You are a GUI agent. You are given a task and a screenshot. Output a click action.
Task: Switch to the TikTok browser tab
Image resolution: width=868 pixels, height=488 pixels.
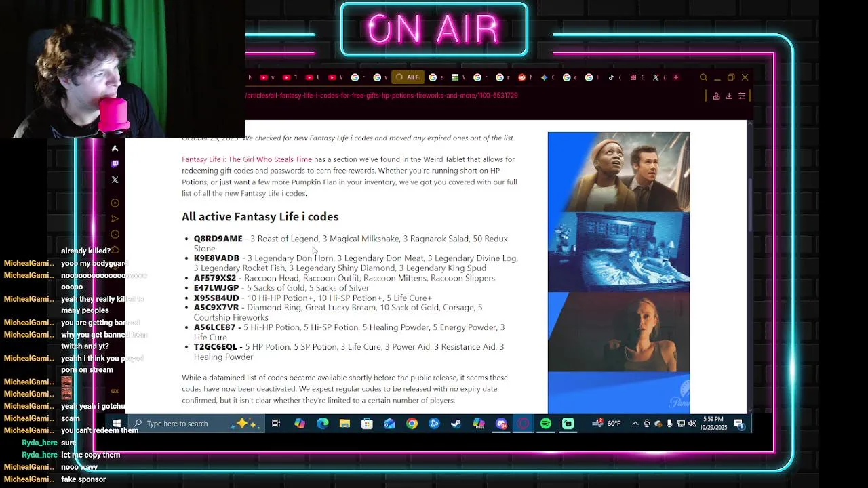click(x=612, y=77)
